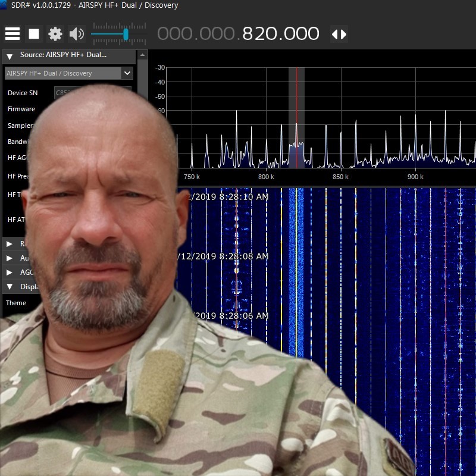Expand the Radio panel section
Viewport: 476px width, 476px height.
(x=8, y=243)
